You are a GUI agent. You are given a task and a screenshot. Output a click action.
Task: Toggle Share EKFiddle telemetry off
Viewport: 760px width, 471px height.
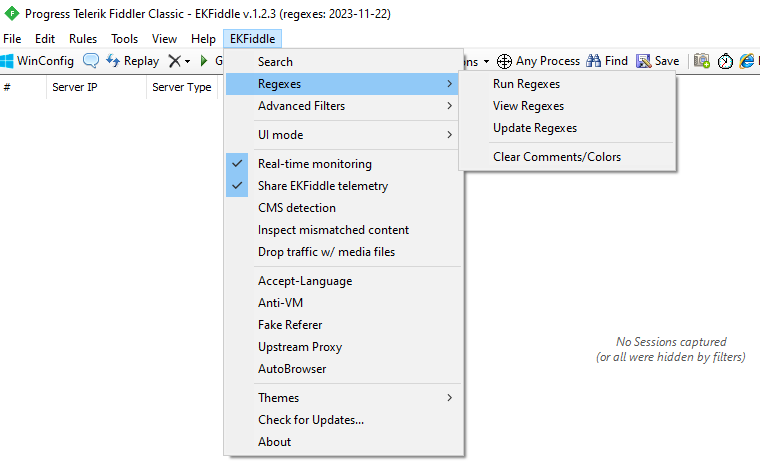tap(343, 186)
